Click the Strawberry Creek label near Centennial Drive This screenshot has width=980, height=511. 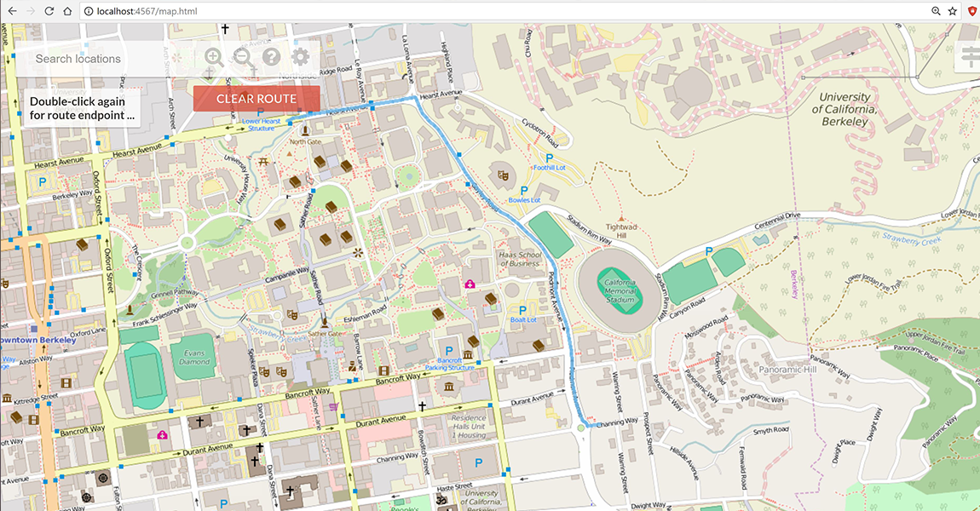click(x=911, y=238)
